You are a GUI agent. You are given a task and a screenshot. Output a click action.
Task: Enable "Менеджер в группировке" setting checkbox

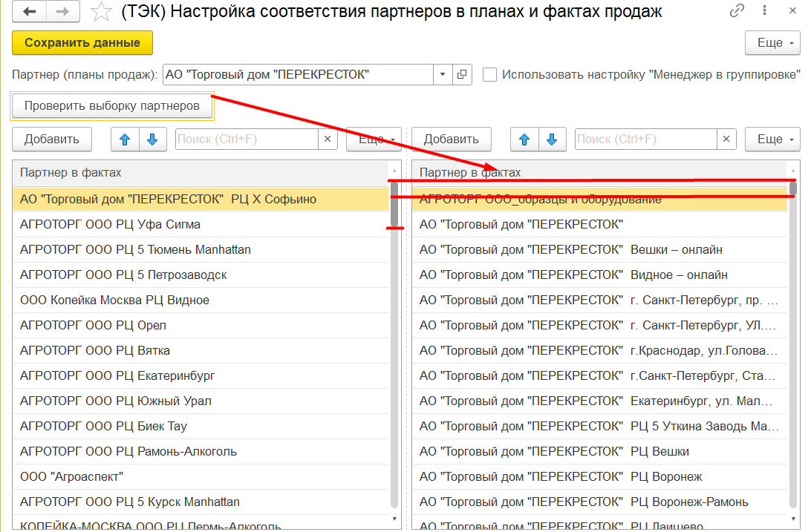pyautogui.click(x=489, y=75)
